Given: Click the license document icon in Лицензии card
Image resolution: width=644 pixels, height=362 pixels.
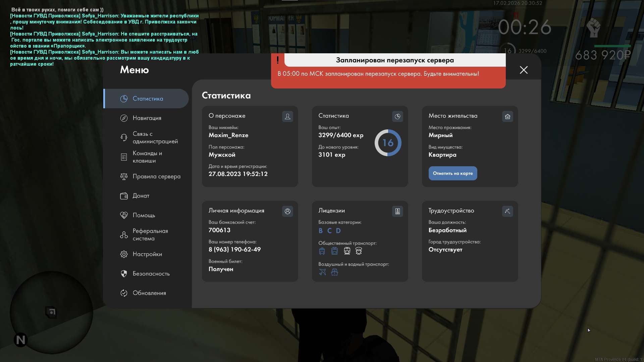Looking at the screenshot, I should [397, 211].
